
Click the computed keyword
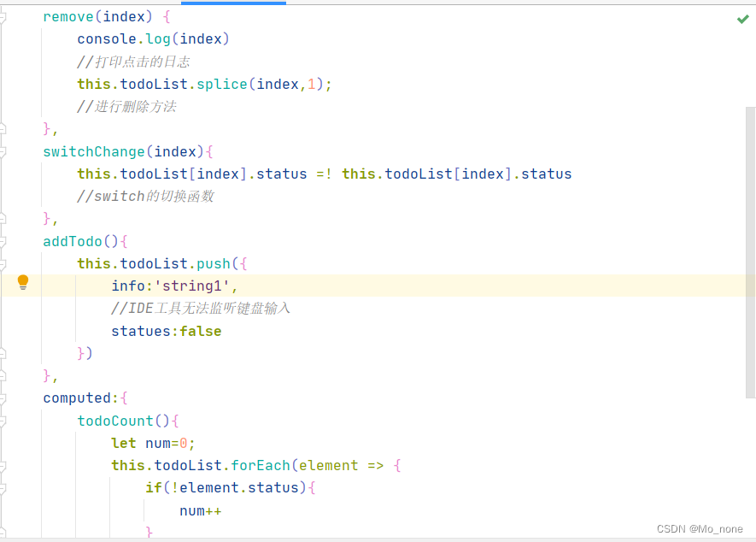[77, 398]
